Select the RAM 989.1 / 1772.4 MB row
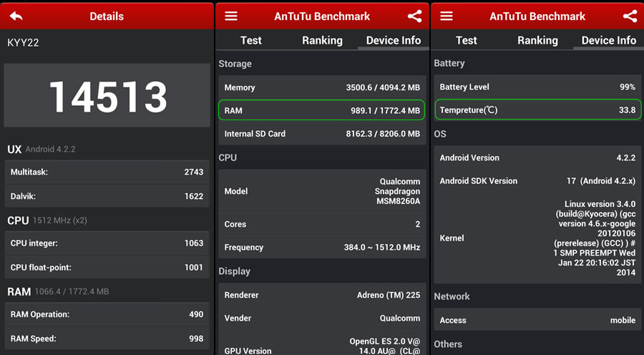This screenshot has width=644, height=355. point(322,110)
